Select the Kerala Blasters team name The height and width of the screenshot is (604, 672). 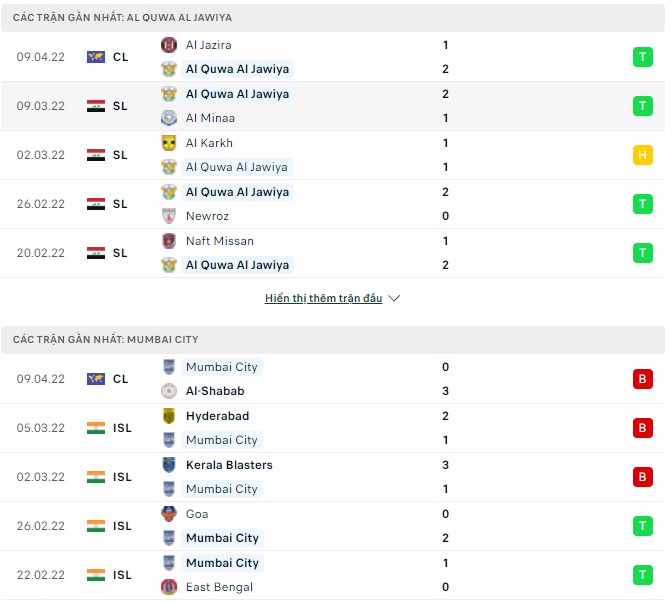(229, 465)
